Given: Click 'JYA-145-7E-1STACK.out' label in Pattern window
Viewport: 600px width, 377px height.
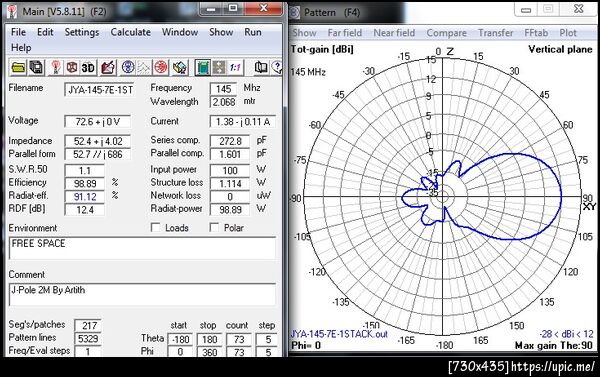Looking at the screenshot, I should point(339,334).
